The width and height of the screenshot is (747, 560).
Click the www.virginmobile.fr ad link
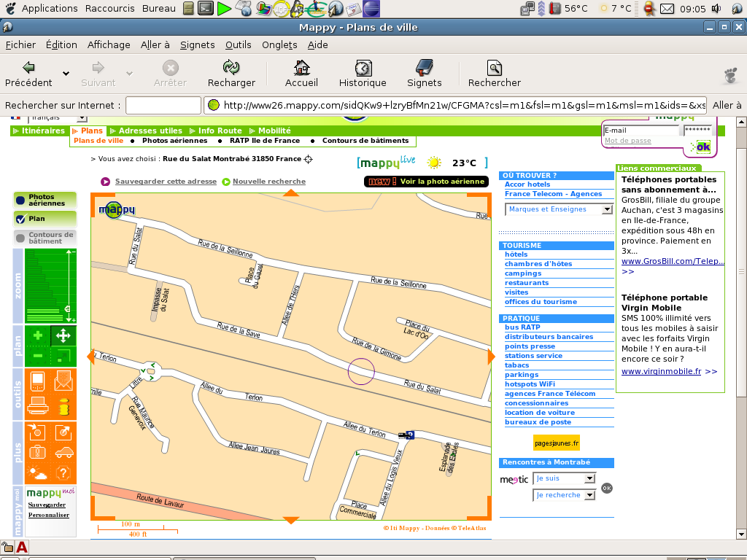click(x=661, y=371)
